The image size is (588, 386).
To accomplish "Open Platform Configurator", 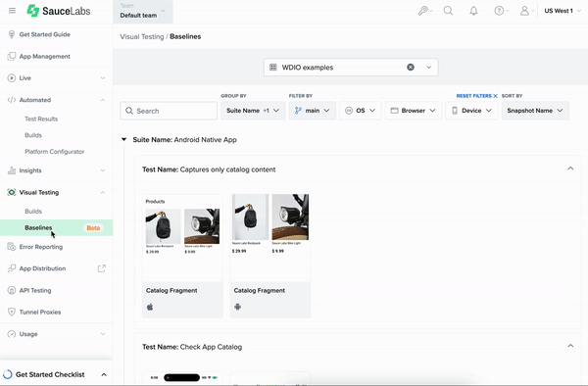I will coord(54,152).
